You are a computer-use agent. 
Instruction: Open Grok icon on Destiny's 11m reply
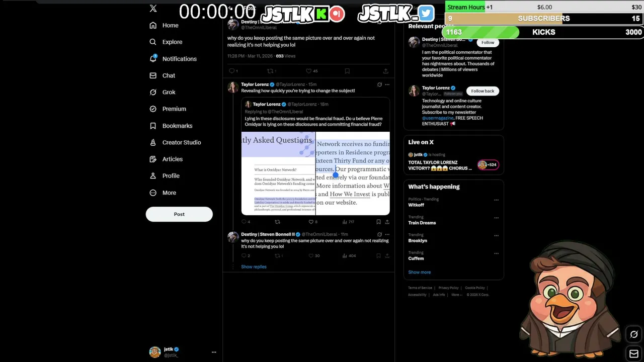pos(379,234)
